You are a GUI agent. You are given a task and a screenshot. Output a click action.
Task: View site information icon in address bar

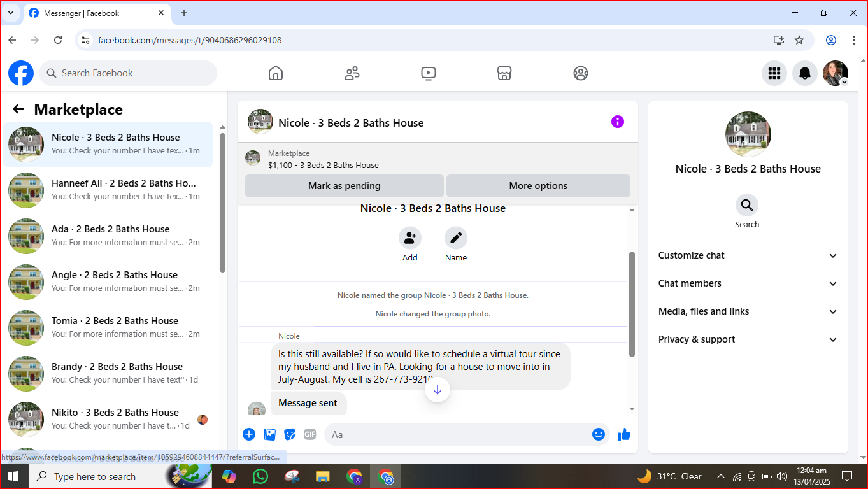85,40
